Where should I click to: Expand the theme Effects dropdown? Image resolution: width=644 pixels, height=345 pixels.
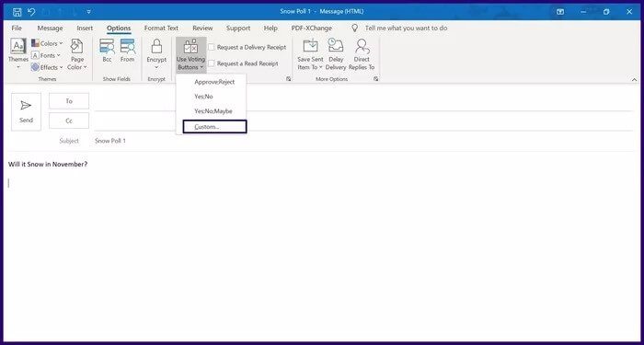coord(47,67)
